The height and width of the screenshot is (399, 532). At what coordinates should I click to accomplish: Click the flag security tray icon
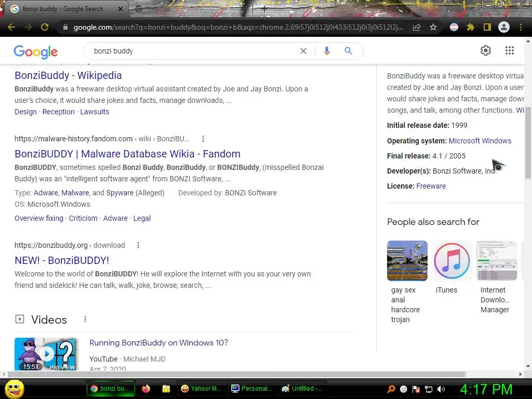(x=416, y=389)
